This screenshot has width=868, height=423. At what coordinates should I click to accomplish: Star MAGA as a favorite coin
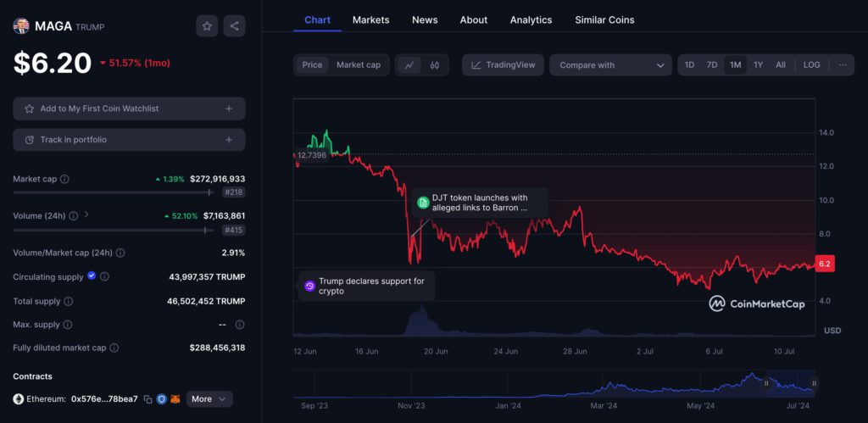click(x=207, y=26)
